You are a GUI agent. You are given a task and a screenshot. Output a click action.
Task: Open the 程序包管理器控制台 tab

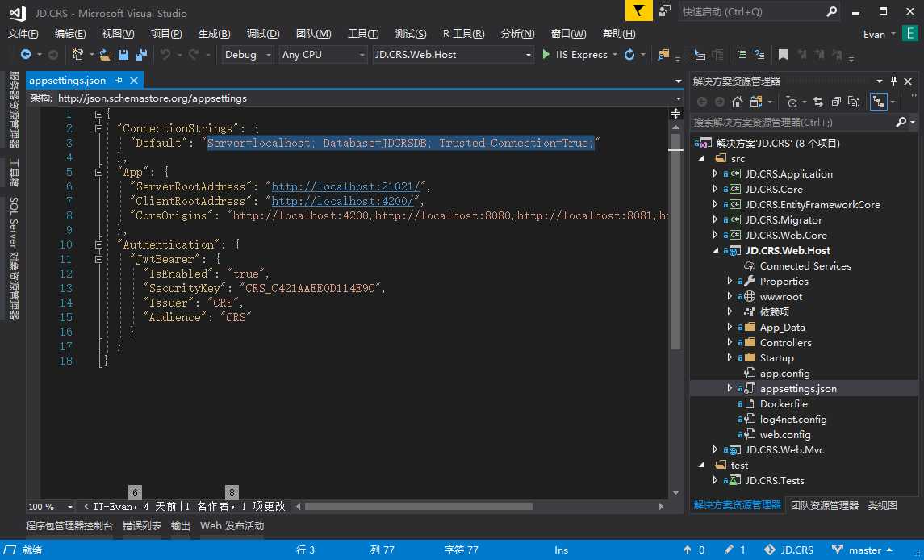(x=69, y=525)
